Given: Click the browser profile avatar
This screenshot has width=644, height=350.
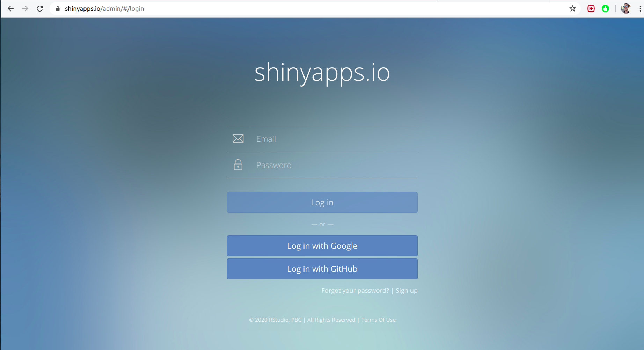Looking at the screenshot, I should 625,8.
